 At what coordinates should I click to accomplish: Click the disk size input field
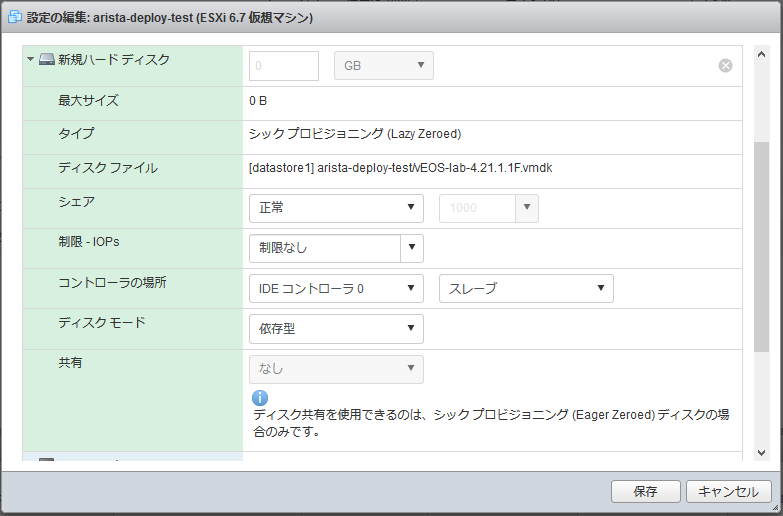[284, 65]
